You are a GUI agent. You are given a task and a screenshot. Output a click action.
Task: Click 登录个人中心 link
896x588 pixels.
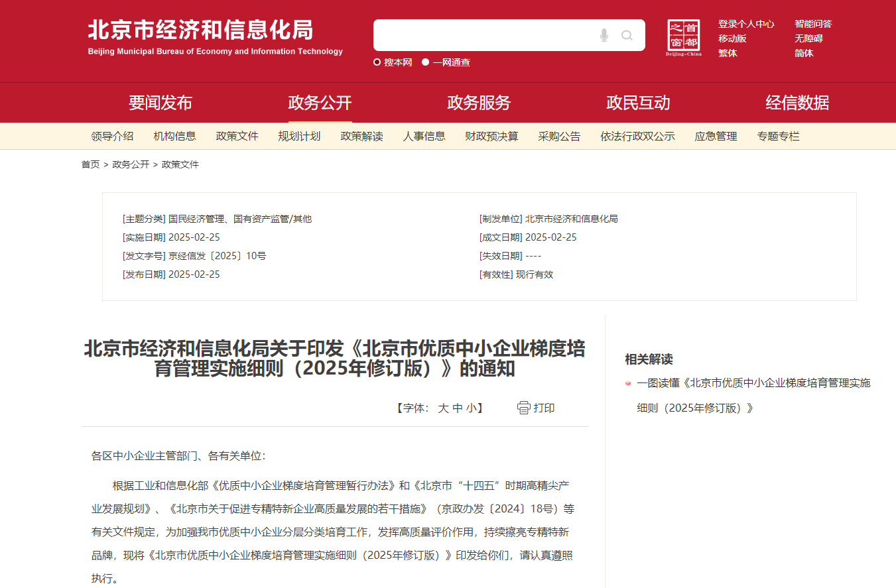pos(746,24)
